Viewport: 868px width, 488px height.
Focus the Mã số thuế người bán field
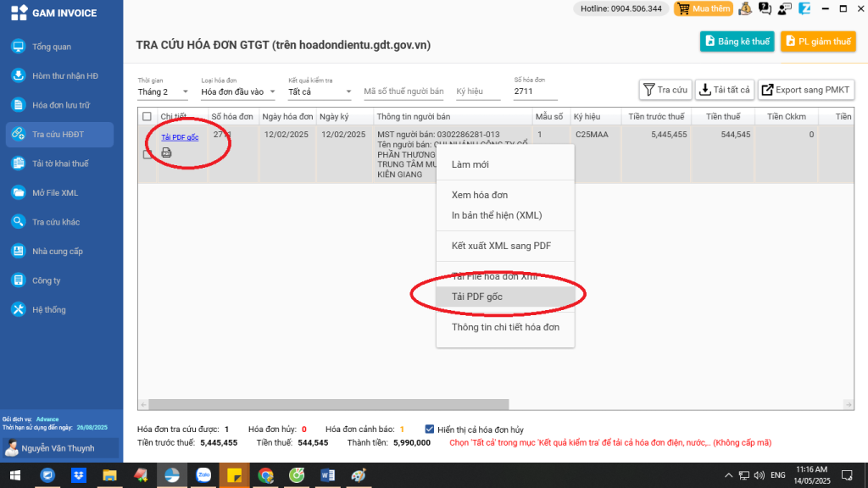[x=403, y=91]
